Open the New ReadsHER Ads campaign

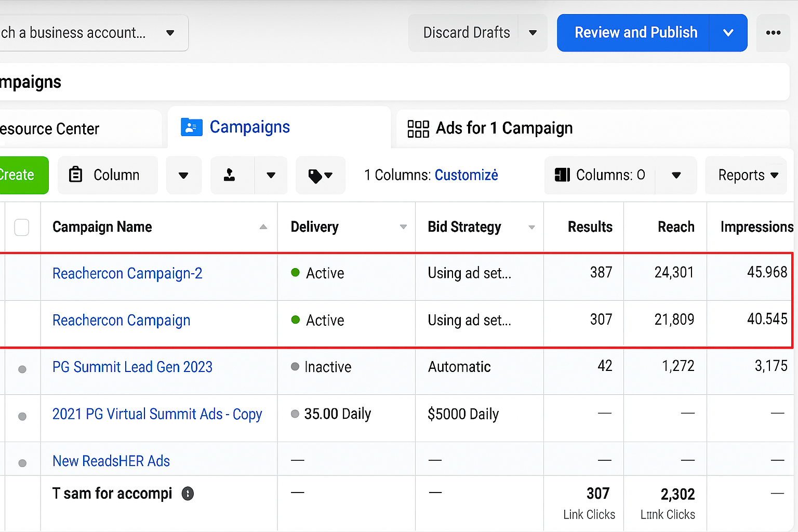pyautogui.click(x=111, y=461)
